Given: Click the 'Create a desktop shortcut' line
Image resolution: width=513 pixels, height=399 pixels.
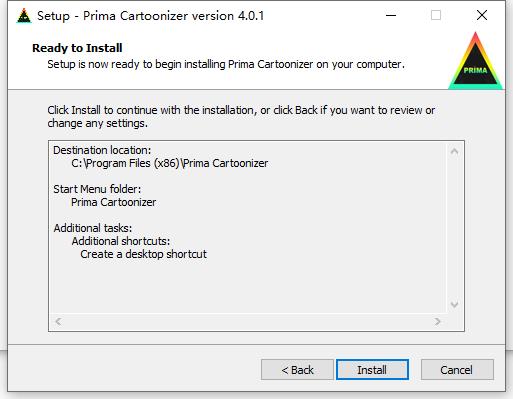Looking at the screenshot, I should click(x=143, y=254).
